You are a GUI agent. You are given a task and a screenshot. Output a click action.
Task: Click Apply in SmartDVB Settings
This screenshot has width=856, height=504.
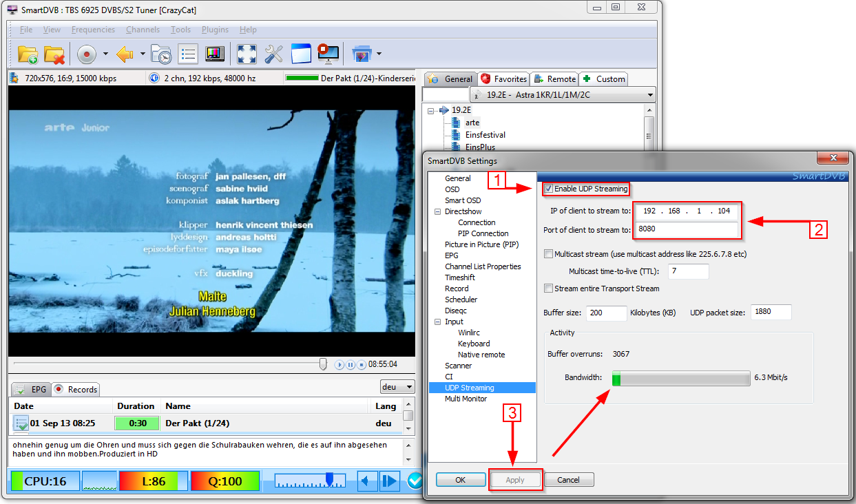[515, 480]
